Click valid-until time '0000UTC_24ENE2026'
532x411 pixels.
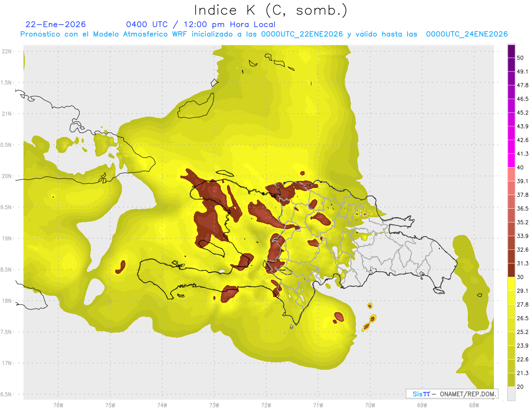coord(466,34)
